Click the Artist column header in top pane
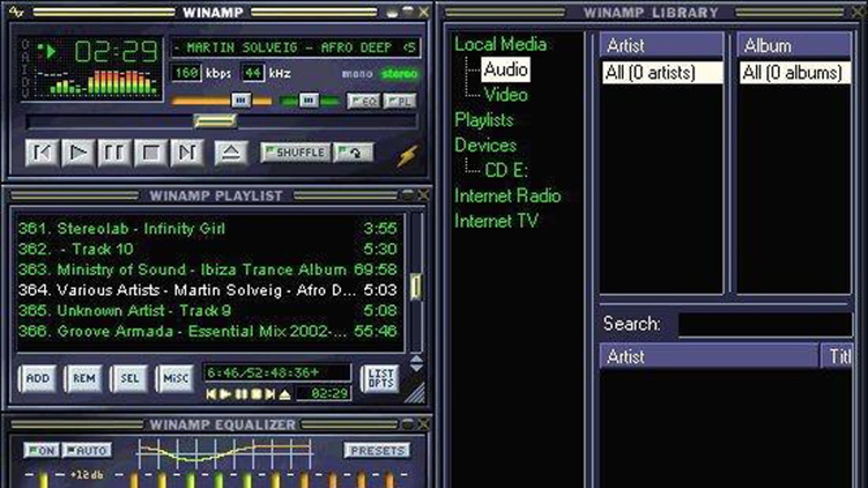Screen dimensions: 868x488 [x=662, y=45]
